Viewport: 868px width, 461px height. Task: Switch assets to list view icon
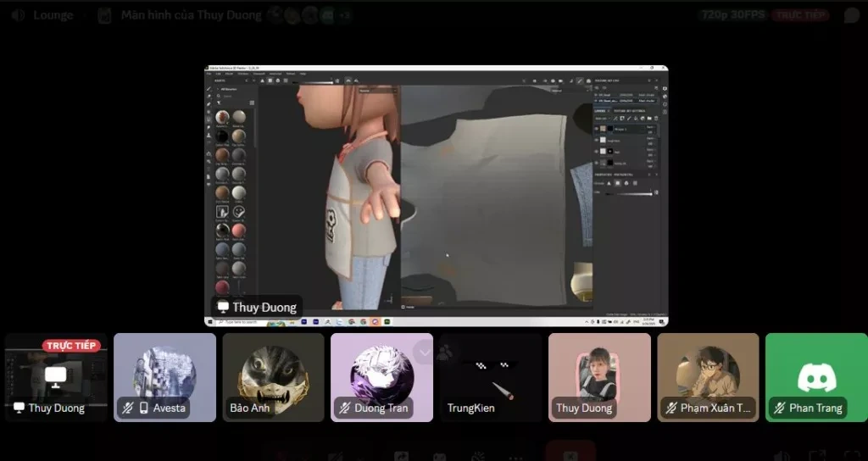[x=252, y=103]
